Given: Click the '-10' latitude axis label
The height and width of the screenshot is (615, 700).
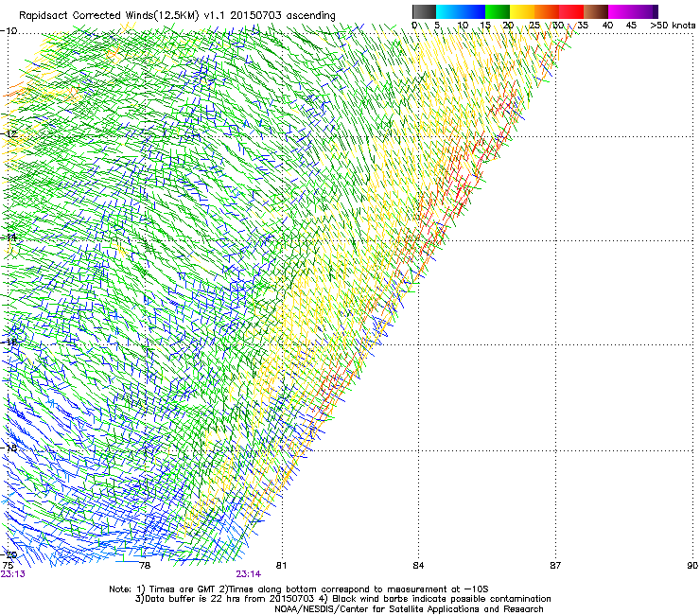Looking at the screenshot, I should coord(9,31).
